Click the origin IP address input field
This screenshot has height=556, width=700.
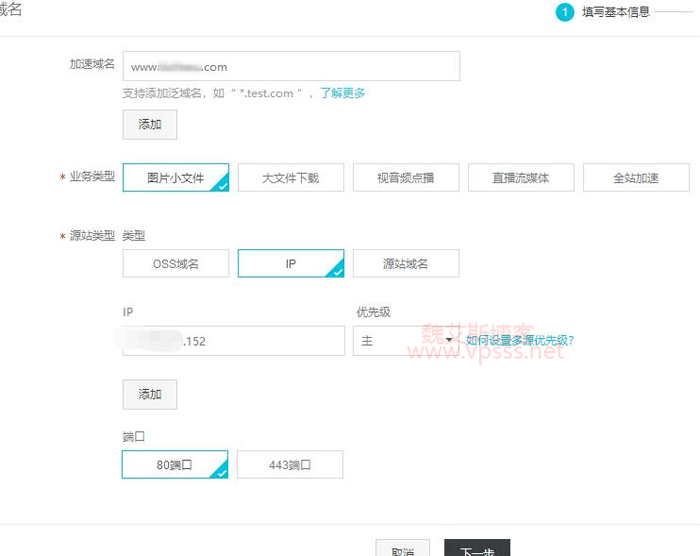pyautogui.click(x=235, y=341)
